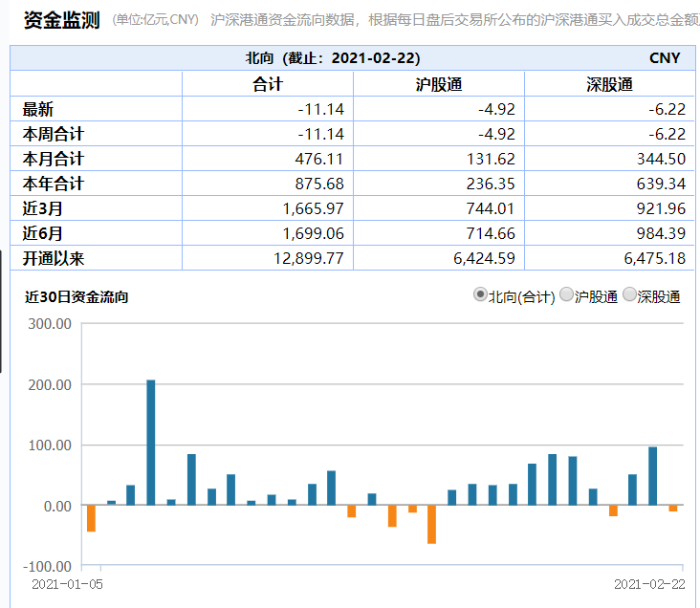The image size is (700, 608).
Task: Click the 开通以来 row label
Action: tap(54, 258)
